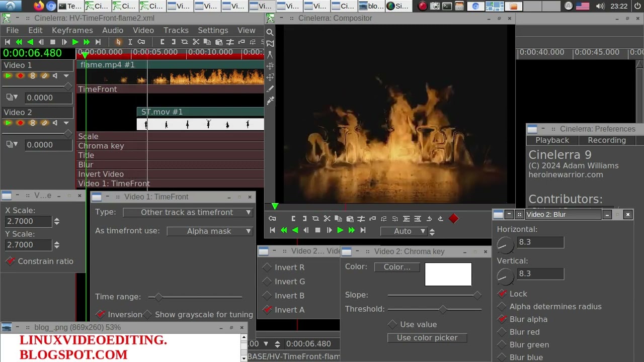This screenshot has width=644, height=362.
Task: Toggle arm track record for Video 1
Action: click(x=20, y=76)
